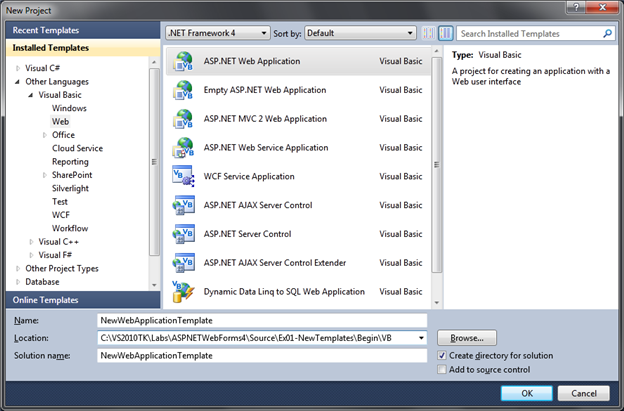Click the category tree scroll down arrow

[x=154, y=285]
